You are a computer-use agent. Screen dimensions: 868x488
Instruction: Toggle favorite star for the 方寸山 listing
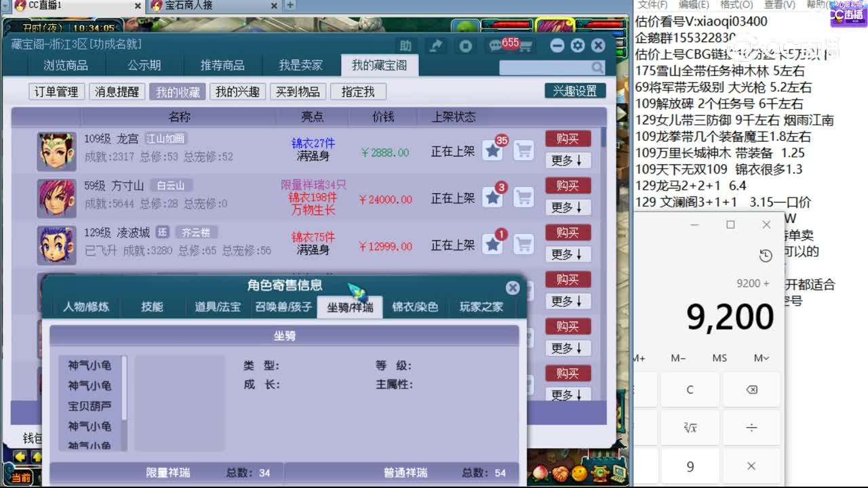pyautogui.click(x=493, y=198)
